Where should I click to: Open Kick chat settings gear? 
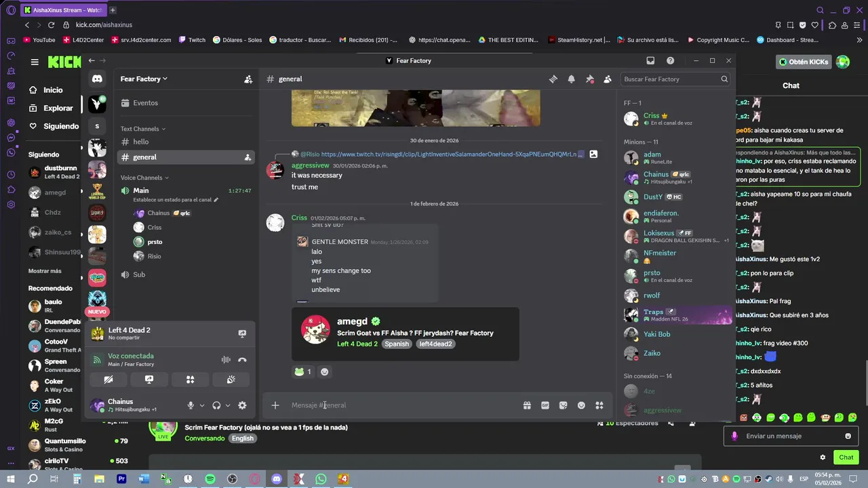click(x=823, y=457)
